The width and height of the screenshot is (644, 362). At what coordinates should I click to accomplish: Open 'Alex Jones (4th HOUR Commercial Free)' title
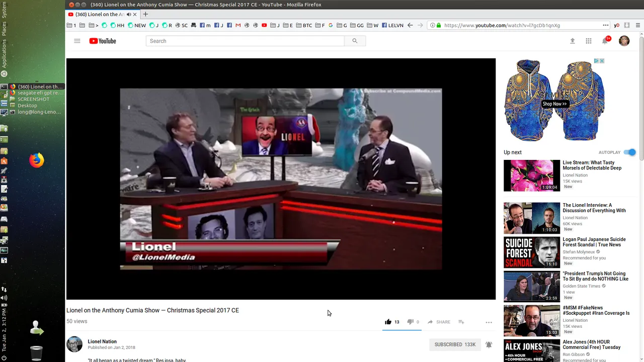(x=592, y=344)
